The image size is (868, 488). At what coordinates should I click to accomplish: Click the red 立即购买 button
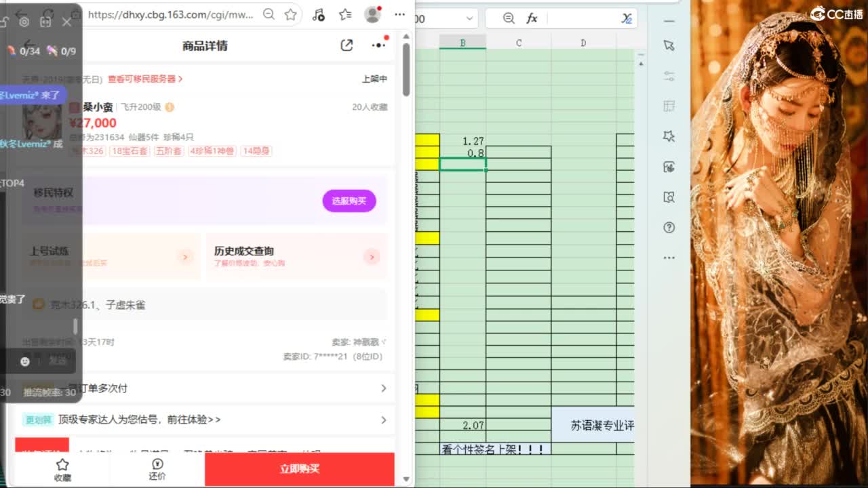[300, 469]
